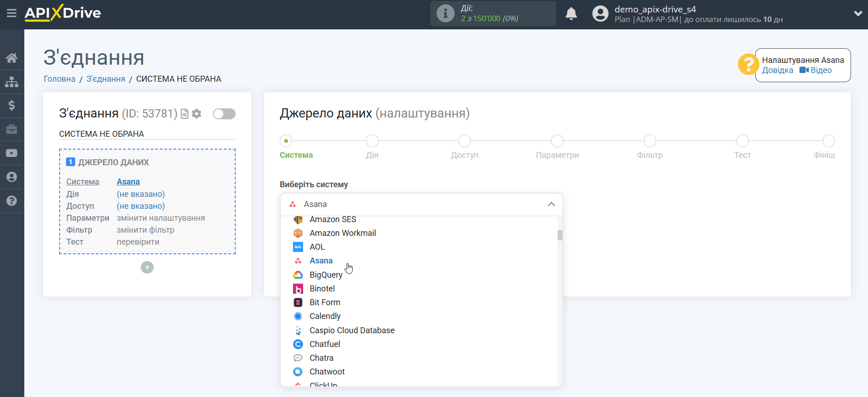Add a new block with plus button
This screenshot has width=868, height=397.
(x=147, y=267)
